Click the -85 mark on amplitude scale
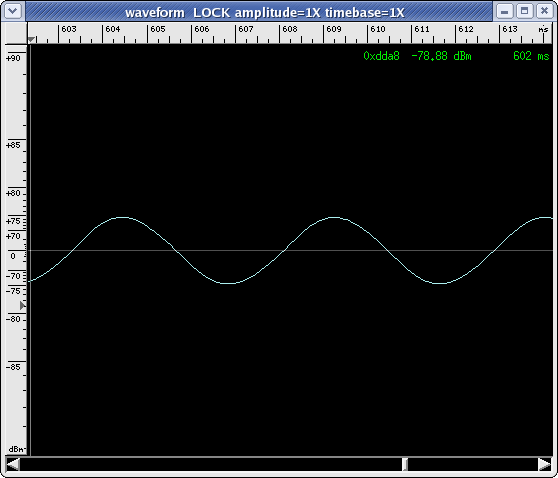Image resolution: width=558 pixels, height=478 pixels. pyautogui.click(x=14, y=367)
